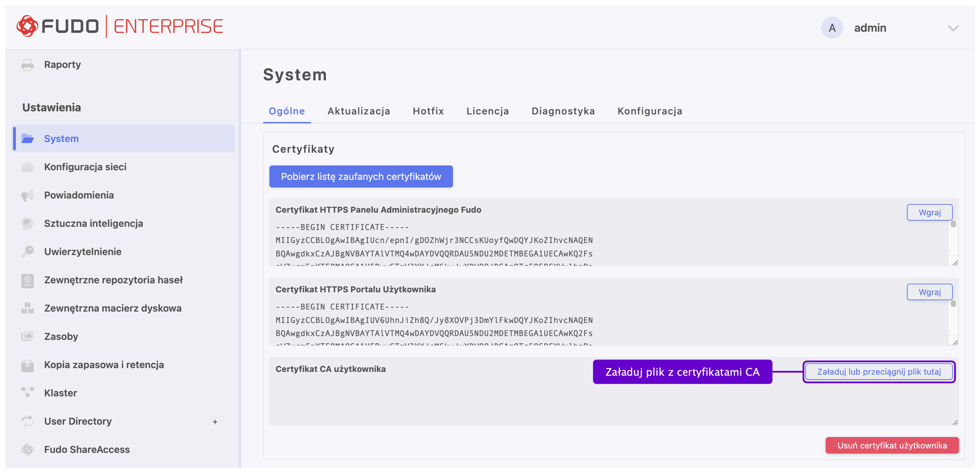The height and width of the screenshot is (476, 980).
Task: Click the admin avatar circle
Action: tap(832, 28)
